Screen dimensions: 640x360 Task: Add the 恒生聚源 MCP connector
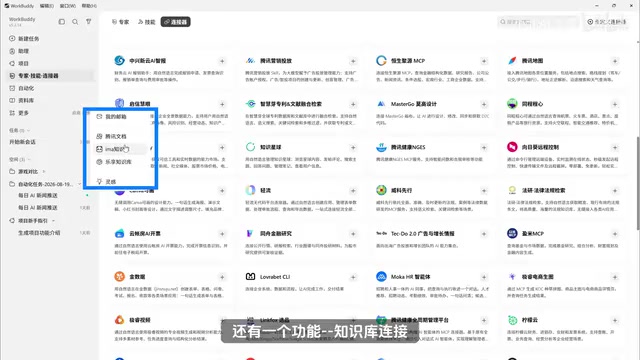(x=484, y=61)
